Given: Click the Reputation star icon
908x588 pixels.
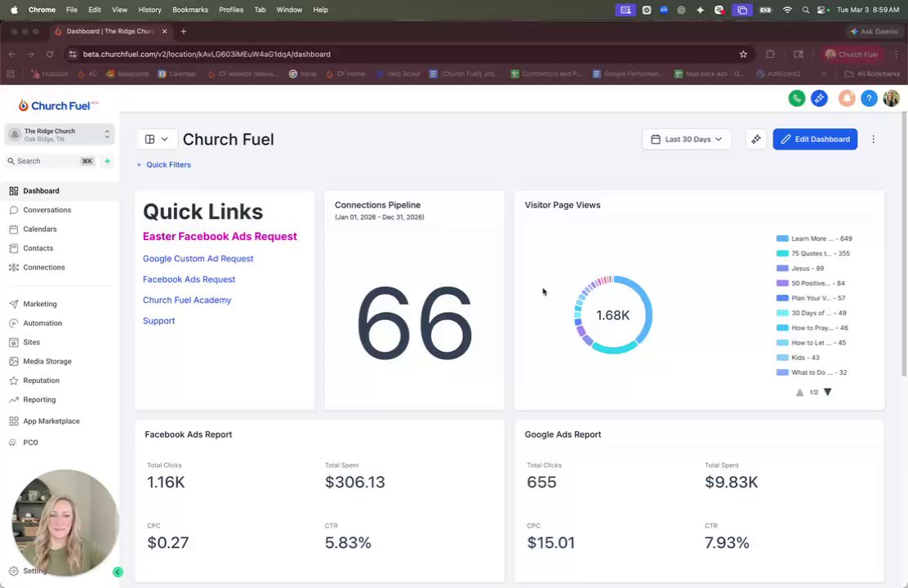Looking at the screenshot, I should [x=13, y=381].
